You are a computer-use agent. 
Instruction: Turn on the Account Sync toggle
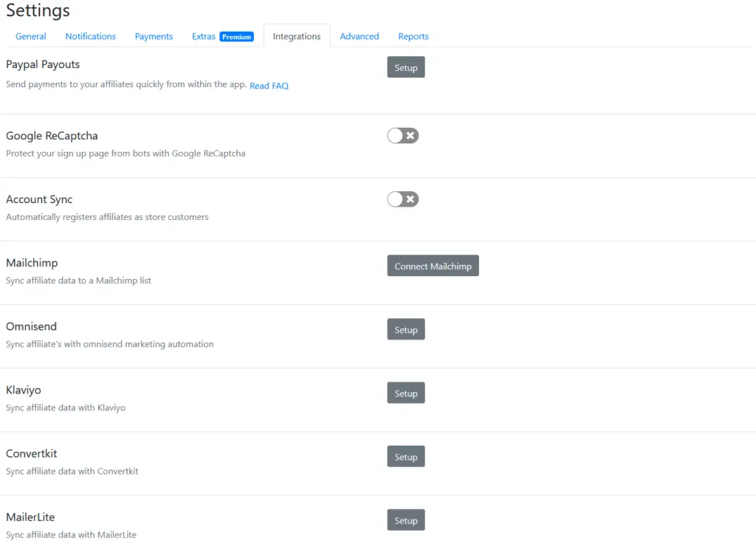point(403,199)
